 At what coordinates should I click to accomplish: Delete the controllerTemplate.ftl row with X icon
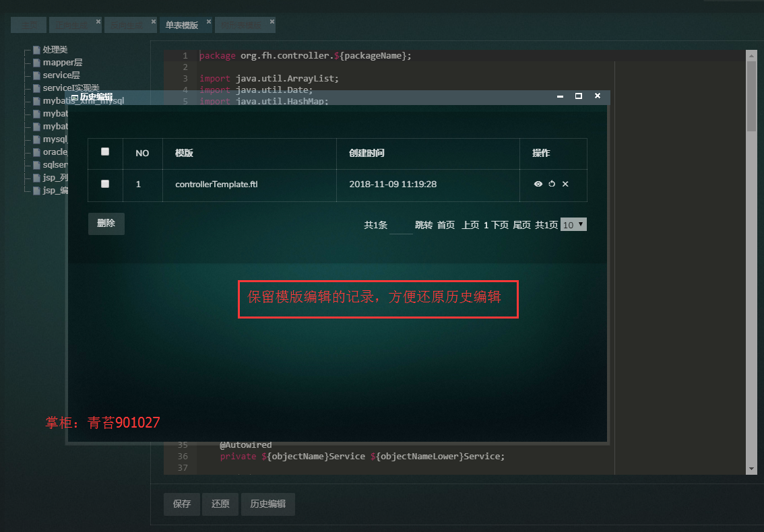565,184
